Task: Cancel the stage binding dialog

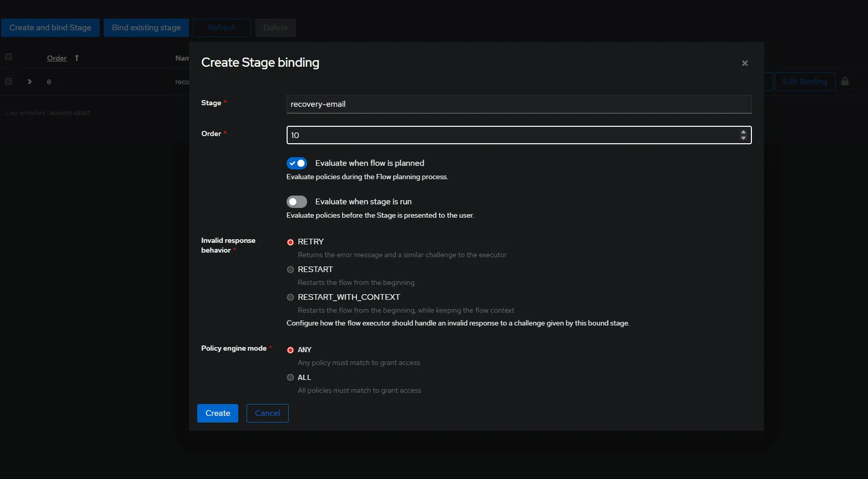Action: point(267,413)
